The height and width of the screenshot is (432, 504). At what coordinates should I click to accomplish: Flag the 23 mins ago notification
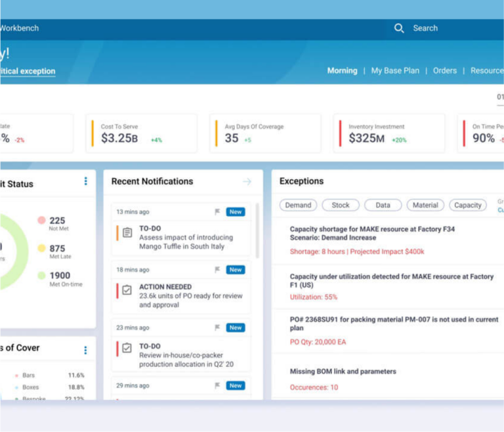pyautogui.click(x=218, y=328)
